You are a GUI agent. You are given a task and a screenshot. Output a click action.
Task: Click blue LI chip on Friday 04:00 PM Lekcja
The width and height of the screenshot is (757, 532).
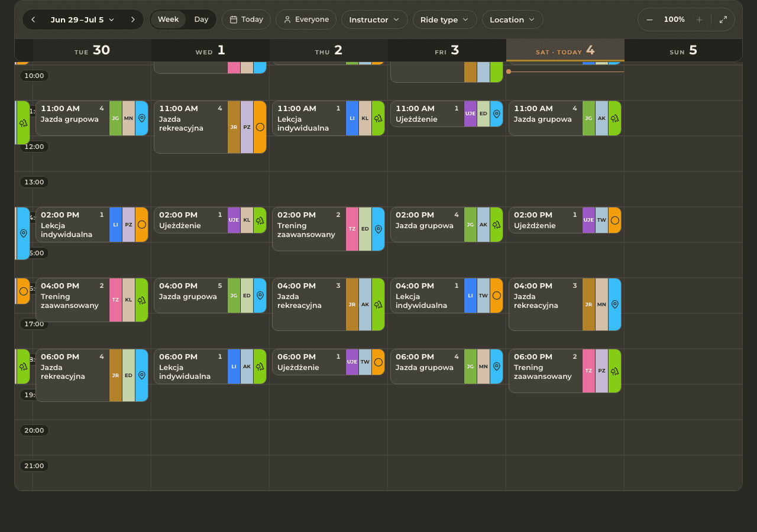pos(471,296)
